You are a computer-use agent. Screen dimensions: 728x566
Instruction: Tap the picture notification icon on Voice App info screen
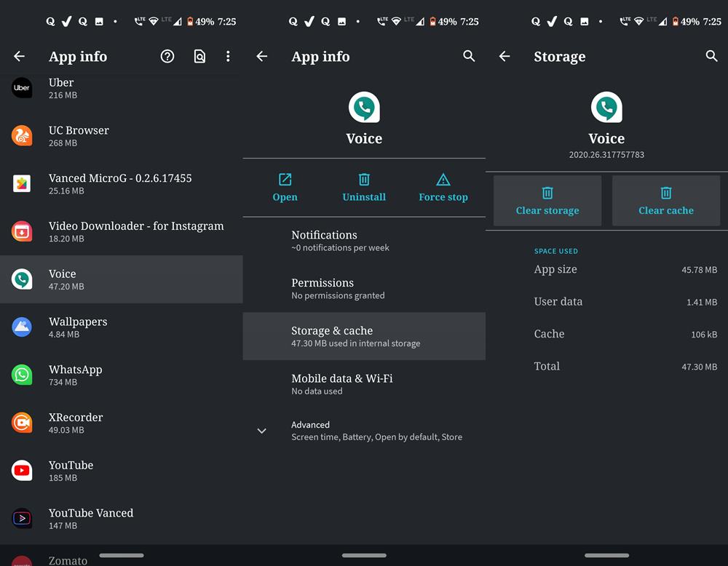pos(341,21)
